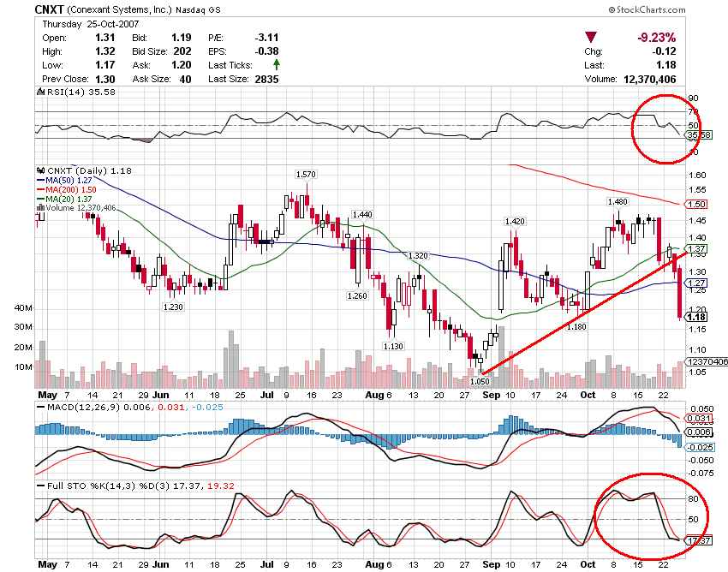Click the green Last Ticks up arrow
The height and width of the screenshot is (572, 728).
pos(277,64)
